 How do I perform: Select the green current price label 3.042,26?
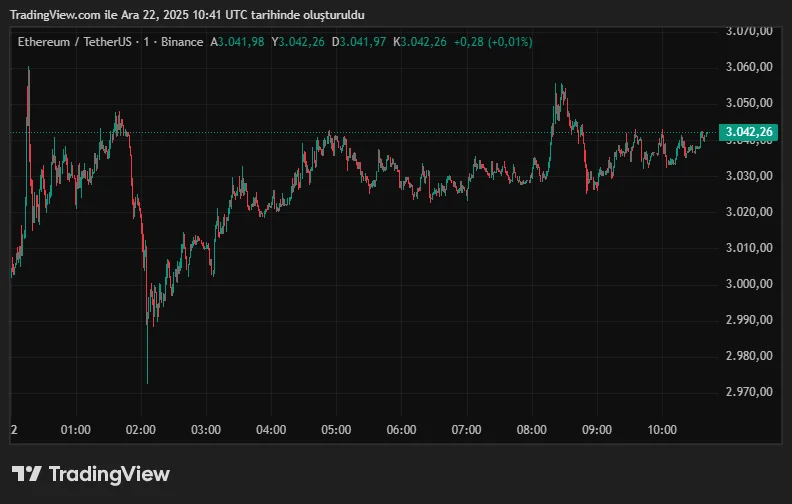point(749,132)
